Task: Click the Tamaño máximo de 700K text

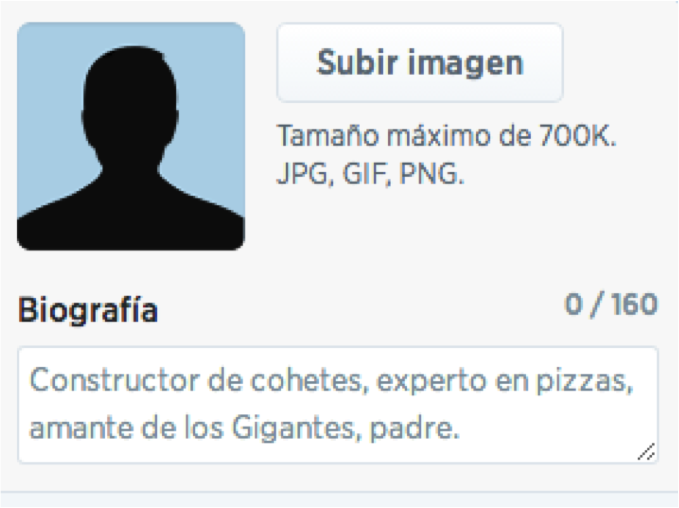Action: [446, 136]
